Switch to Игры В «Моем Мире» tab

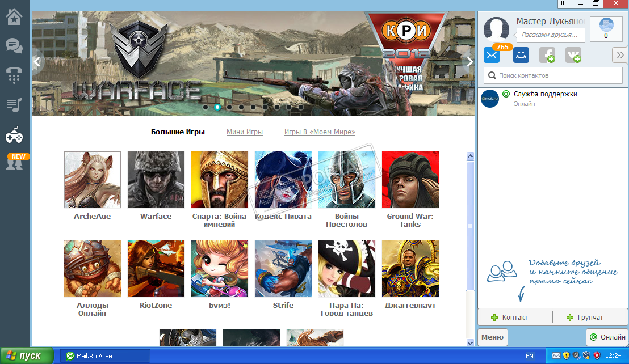point(320,132)
